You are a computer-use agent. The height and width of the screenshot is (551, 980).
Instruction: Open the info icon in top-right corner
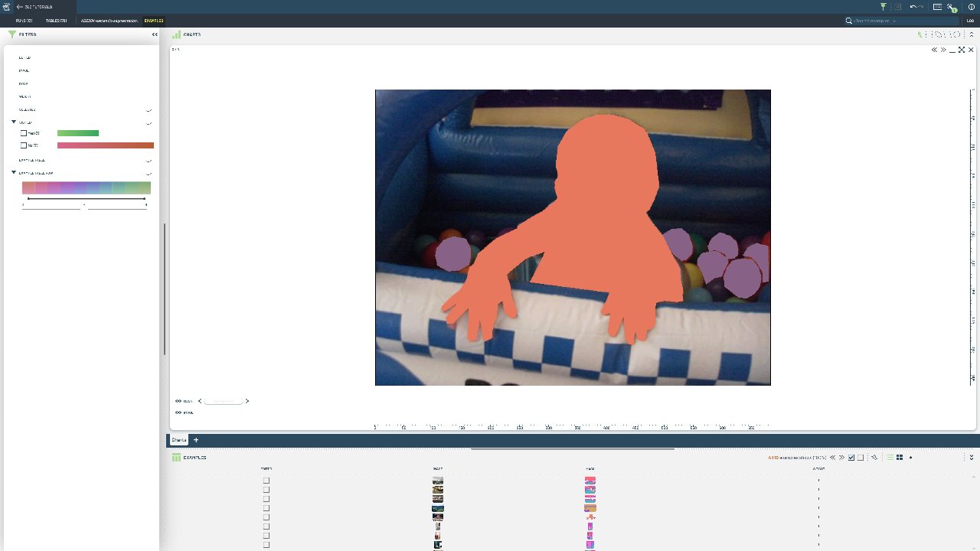point(972,7)
